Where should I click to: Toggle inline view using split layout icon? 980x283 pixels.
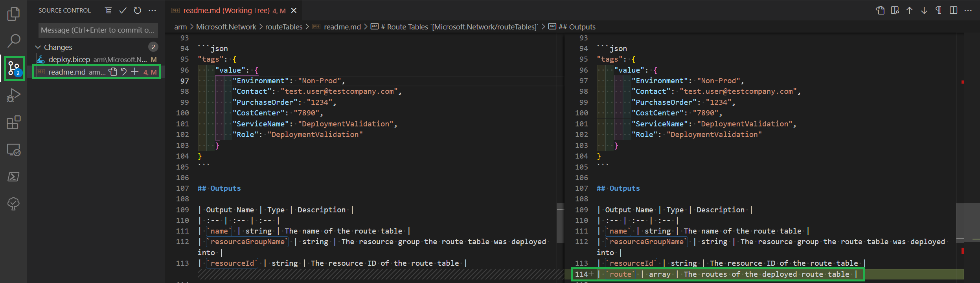pos(953,10)
